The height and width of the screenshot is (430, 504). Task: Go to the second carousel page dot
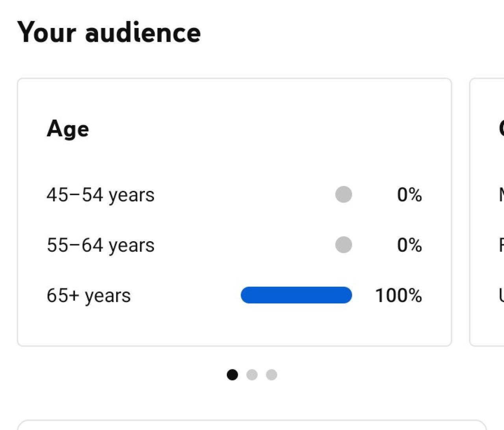252,375
